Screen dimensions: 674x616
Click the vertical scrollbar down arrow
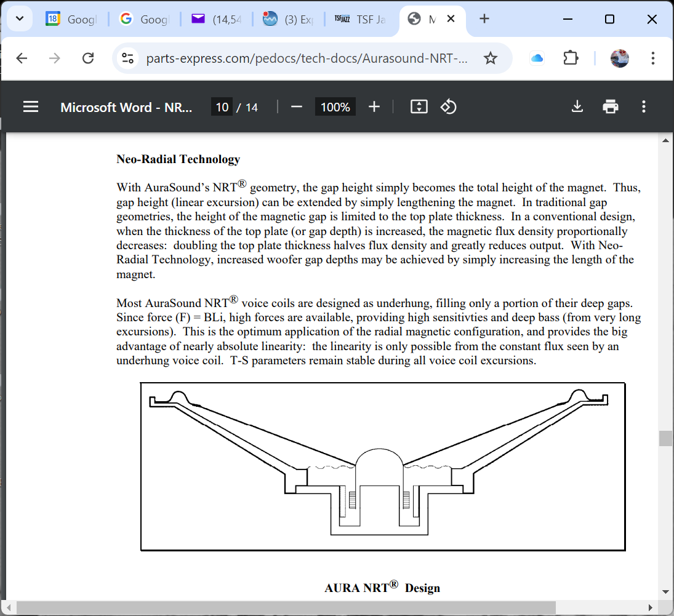tap(665, 592)
